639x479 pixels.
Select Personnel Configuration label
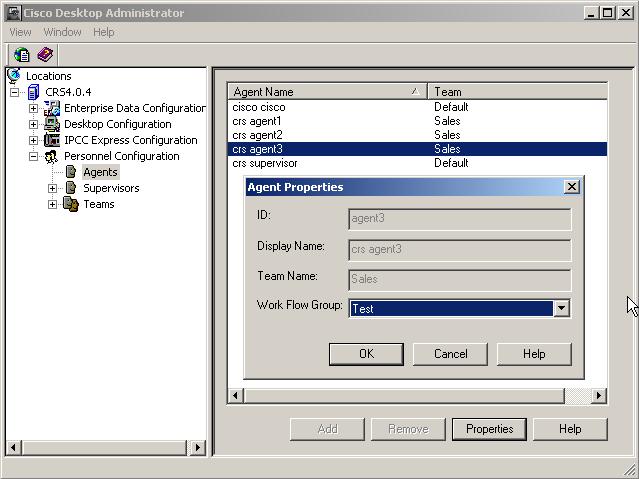tap(121, 156)
